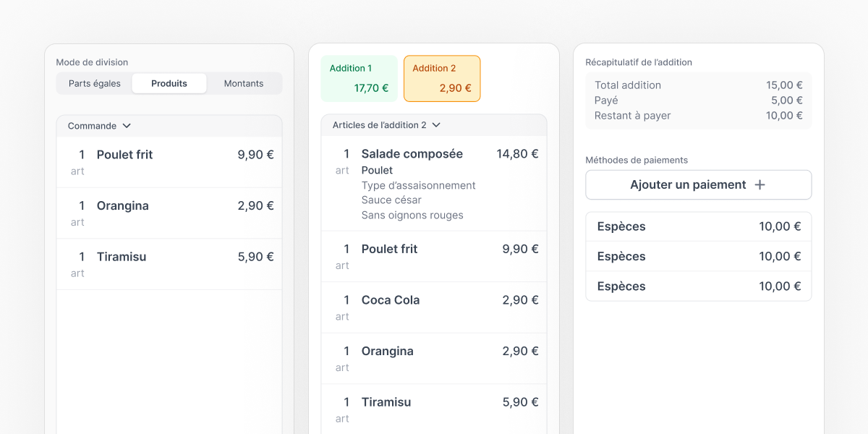Switch to the Addition 2 tab
868x434 pixels.
pos(442,77)
